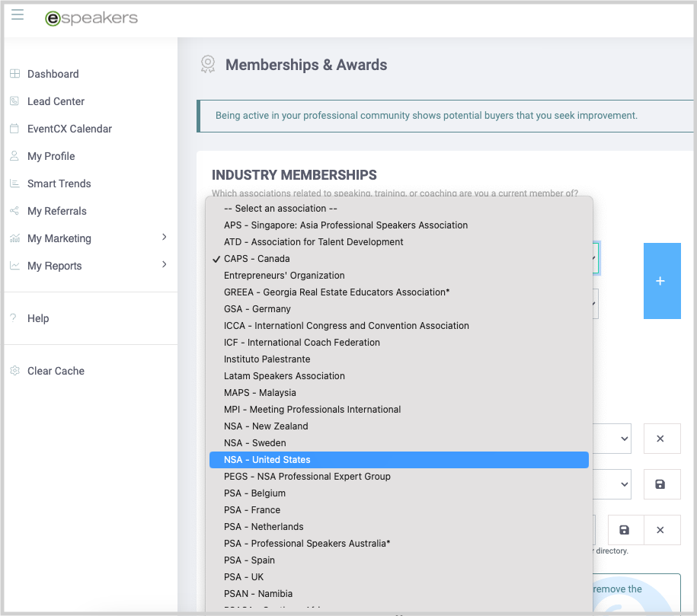Open Smart Trends in the sidebar
697x616 pixels.
(59, 184)
